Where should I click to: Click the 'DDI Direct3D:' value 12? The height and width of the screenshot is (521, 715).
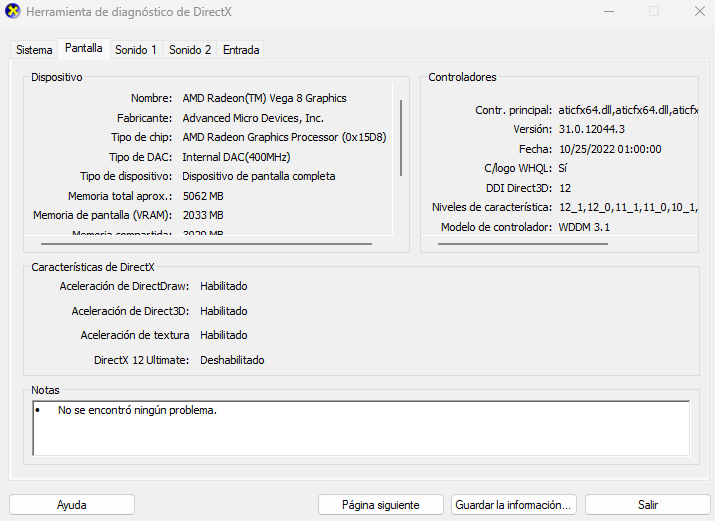(565, 188)
